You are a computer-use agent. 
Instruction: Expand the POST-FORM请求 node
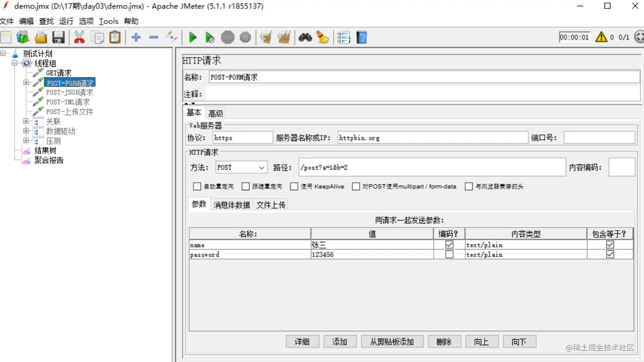coord(26,83)
